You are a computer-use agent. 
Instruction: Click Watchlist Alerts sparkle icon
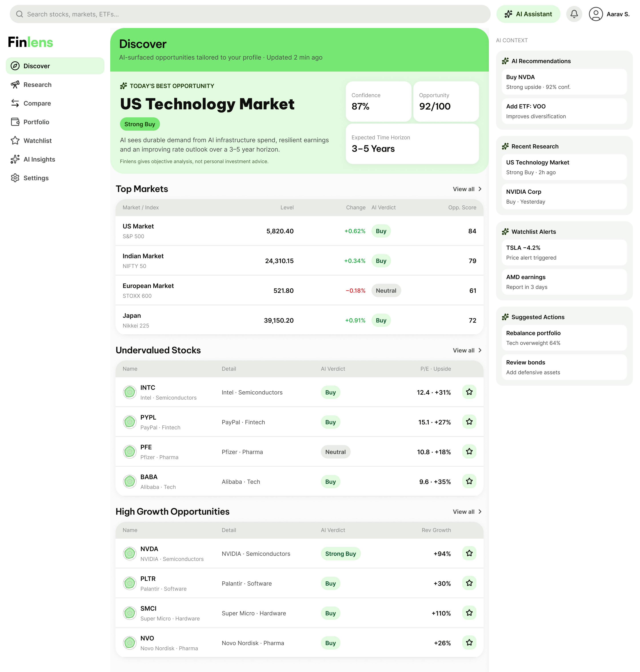point(505,232)
